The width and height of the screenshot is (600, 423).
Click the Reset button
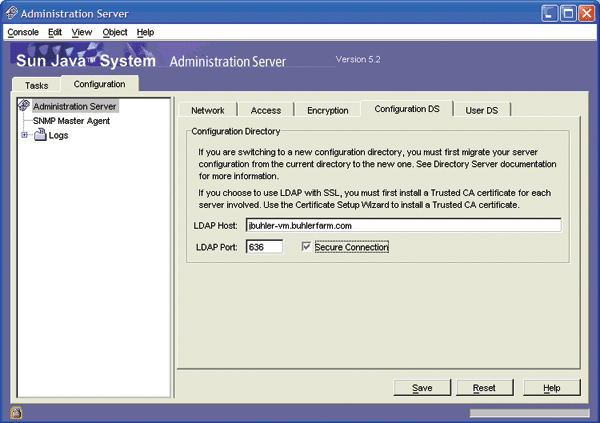pos(484,387)
